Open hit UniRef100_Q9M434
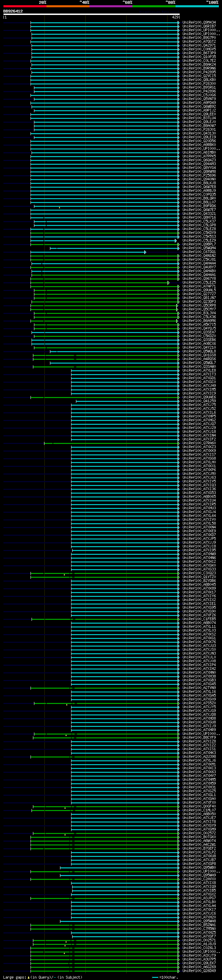The height and width of the screenshot is (980, 222). (x=199, y=23)
